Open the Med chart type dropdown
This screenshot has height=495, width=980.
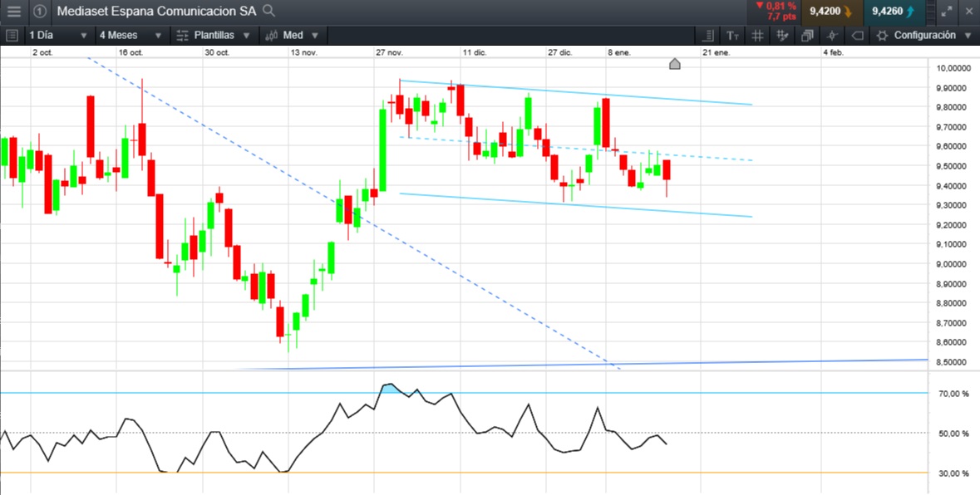[293, 36]
